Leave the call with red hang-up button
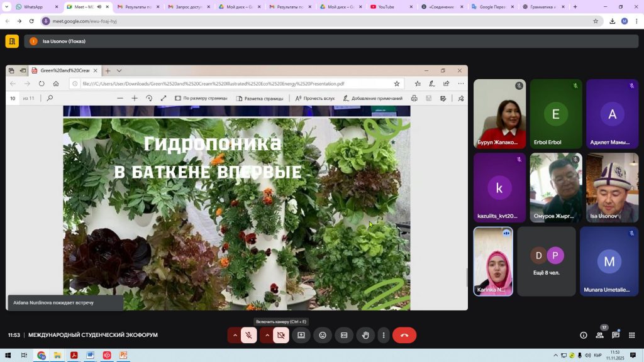This screenshot has height=362, width=644. pyautogui.click(x=404, y=336)
